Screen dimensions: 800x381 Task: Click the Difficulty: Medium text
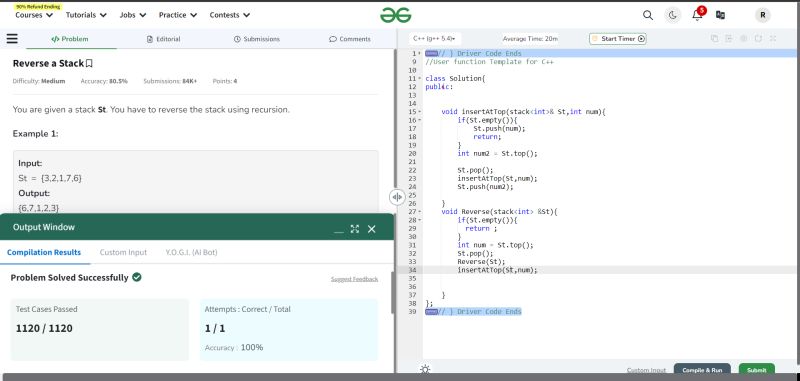pos(39,81)
